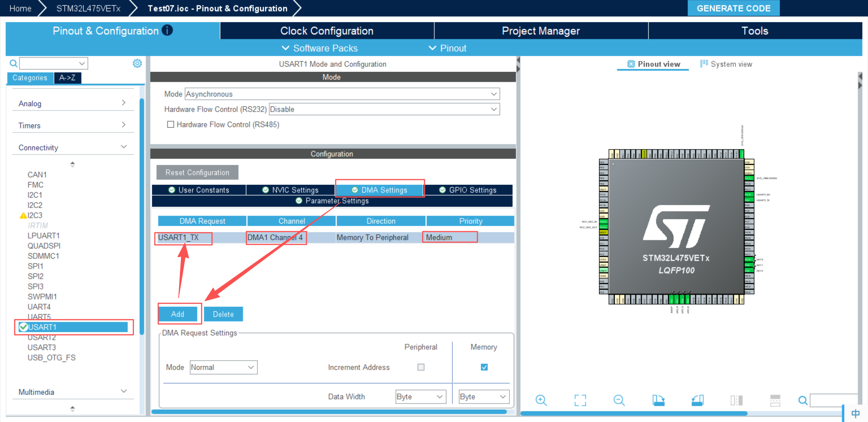
Task: Select USART1 in the peripheral list
Action: 74,327
